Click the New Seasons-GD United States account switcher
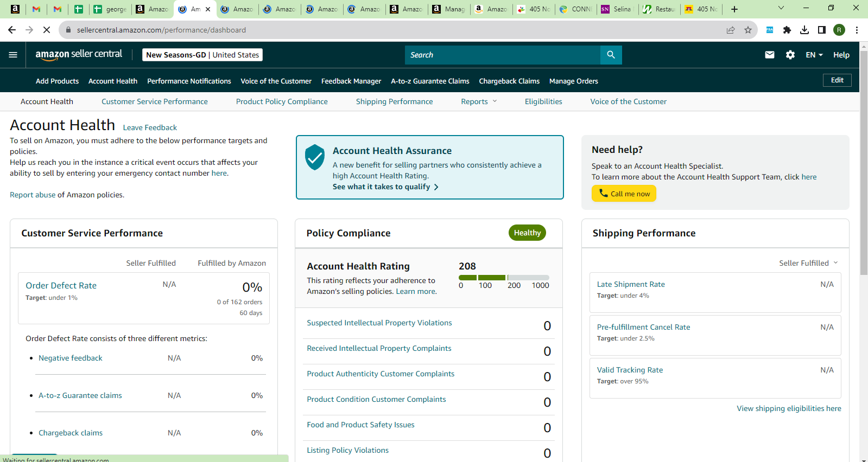The width and height of the screenshot is (868, 462). tap(202, 55)
